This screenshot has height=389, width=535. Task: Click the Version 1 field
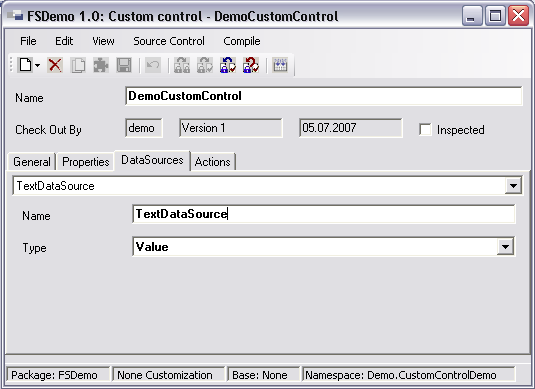coord(231,128)
